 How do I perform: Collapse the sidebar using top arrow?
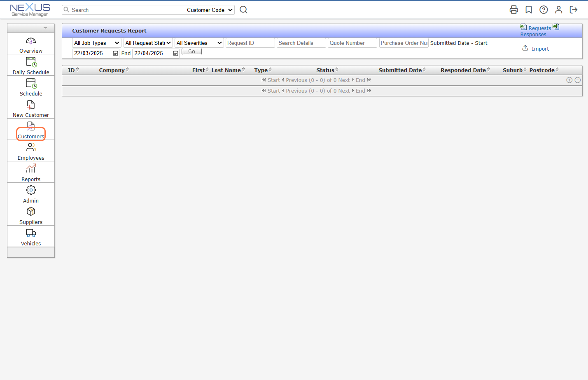point(45,28)
